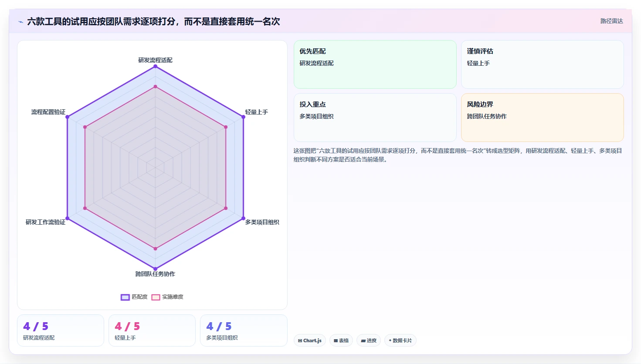Toggle the 匹配度 legend swatch
The width and height of the screenshot is (641, 364).
(x=125, y=297)
